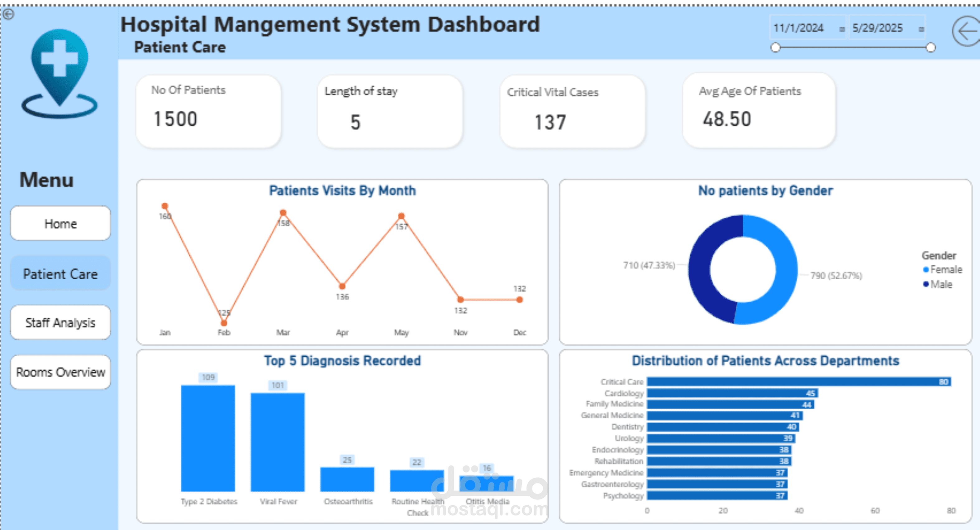Click the right handle of date slider

[x=930, y=48]
